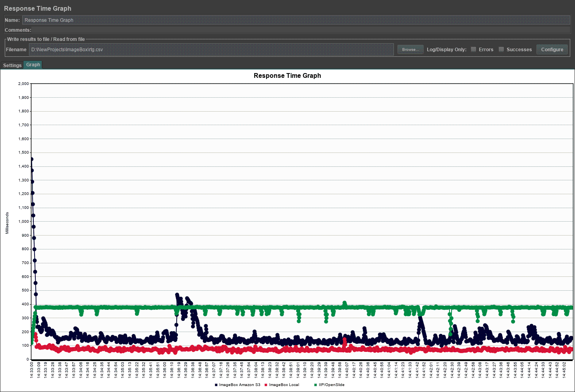Enable the Errors checkbox
The height and width of the screenshot is (392, 575).
[x=473, y=50]
